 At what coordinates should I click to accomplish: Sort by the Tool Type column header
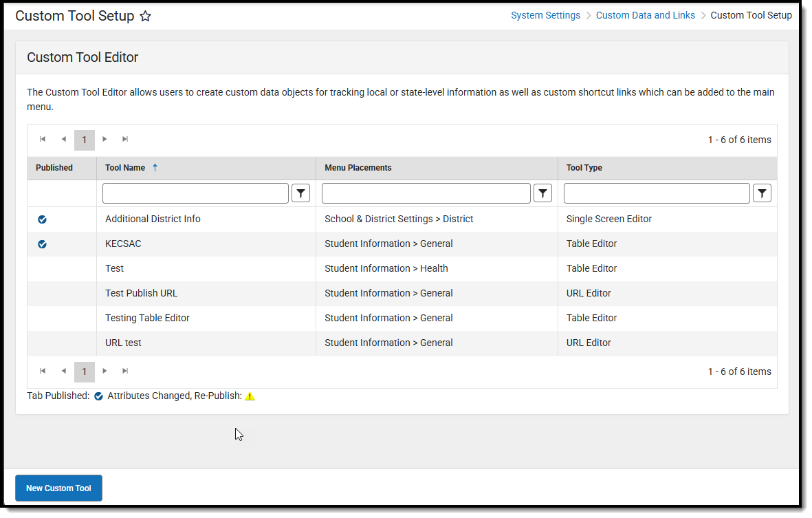tap(584, 168)
